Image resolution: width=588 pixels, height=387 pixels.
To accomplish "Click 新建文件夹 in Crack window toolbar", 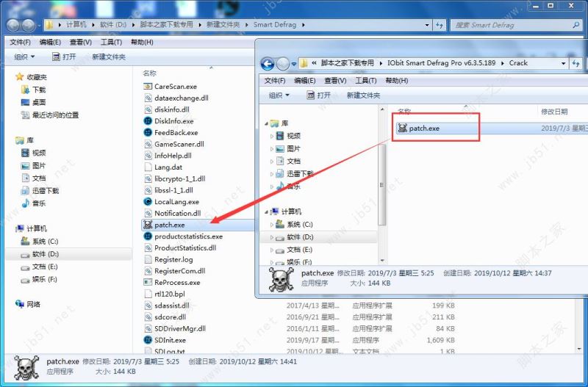I will point(363,95).
